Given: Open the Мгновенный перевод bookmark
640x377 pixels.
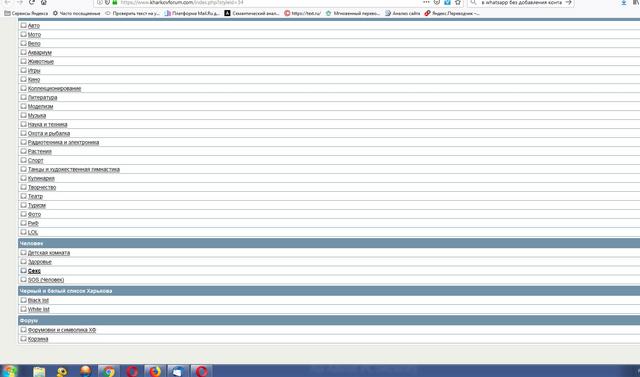Looking at the screenshot, I should click(353, 13).
